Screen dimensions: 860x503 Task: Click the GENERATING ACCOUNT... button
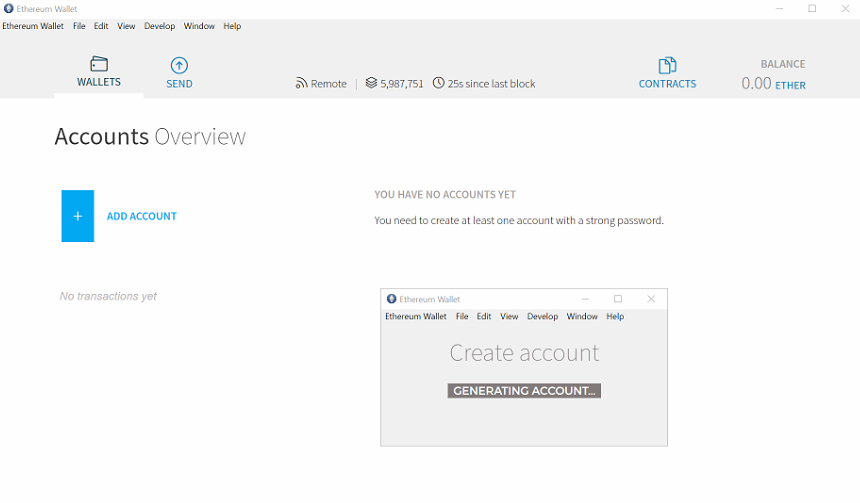pyautogui.click(x=524, y=391)
